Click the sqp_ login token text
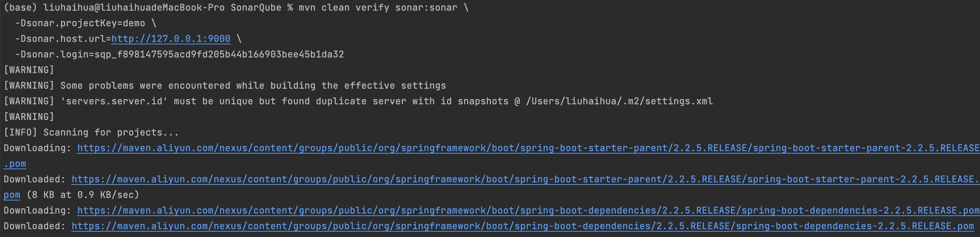The height and width of the screenshot is (237, 980). pos(219,54)
